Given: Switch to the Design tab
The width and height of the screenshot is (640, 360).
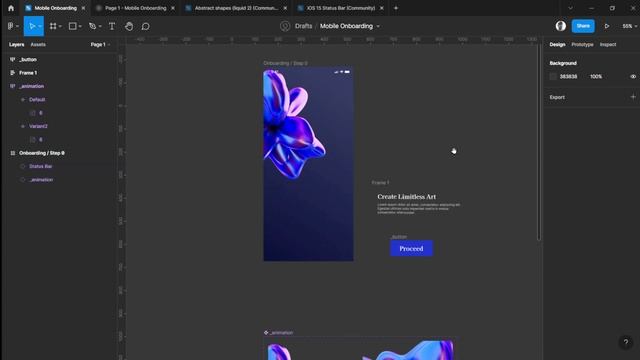Looking at the screenshot, I should [557, 44].
